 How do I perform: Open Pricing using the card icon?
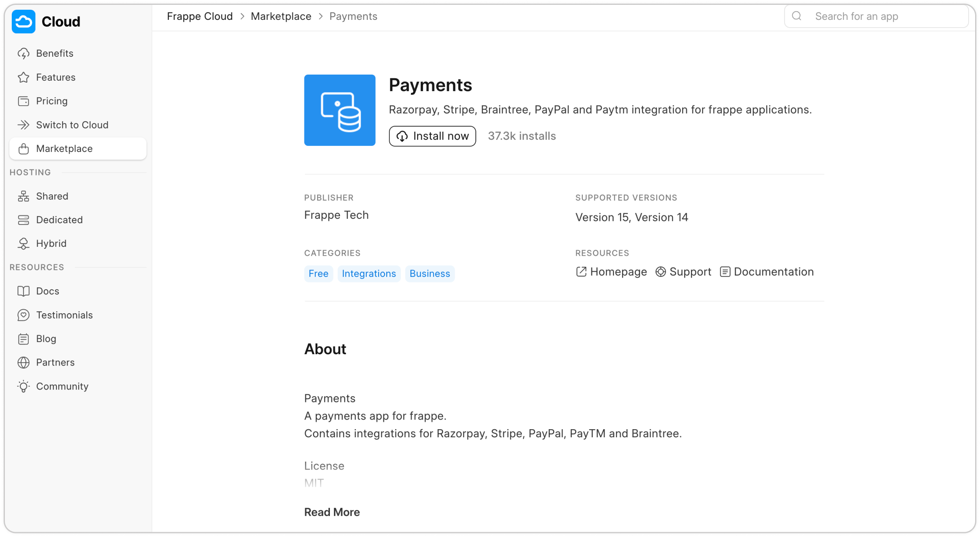[24, 101]
